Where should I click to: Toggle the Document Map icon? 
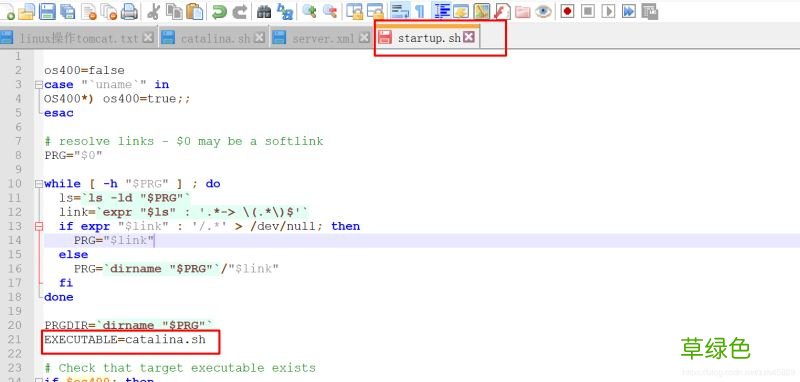(482, 11)
